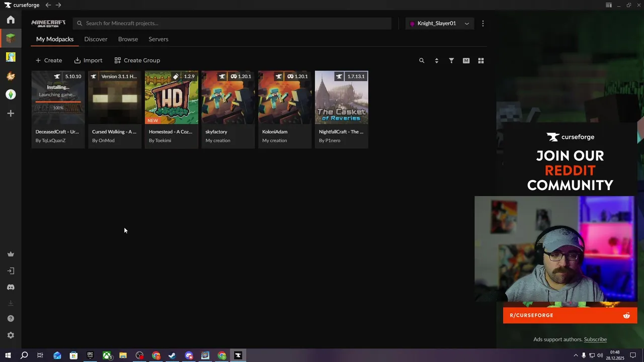The image size is (644, 362).
Task: Open Steam from the taskbar
Action: coord(172,355)
